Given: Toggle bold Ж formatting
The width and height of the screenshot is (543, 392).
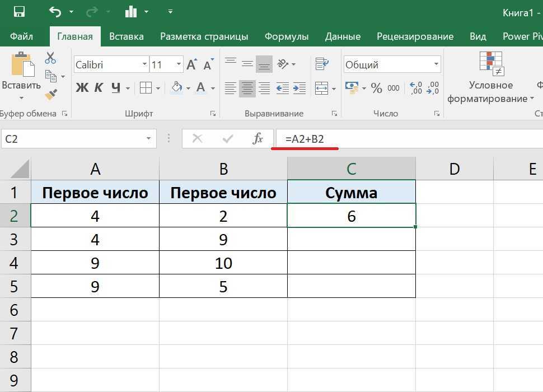Looking at the screenshot, I should (x=82, y=87).
